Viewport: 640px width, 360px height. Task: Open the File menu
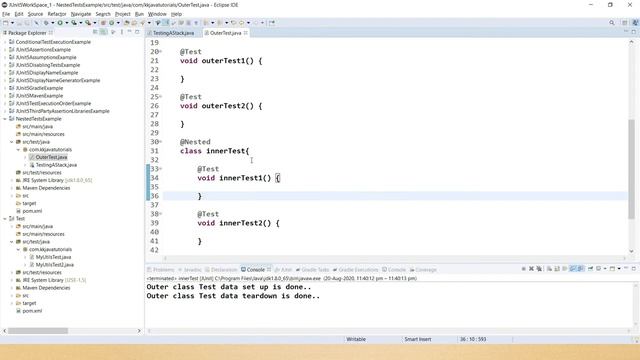pos(6,14)
